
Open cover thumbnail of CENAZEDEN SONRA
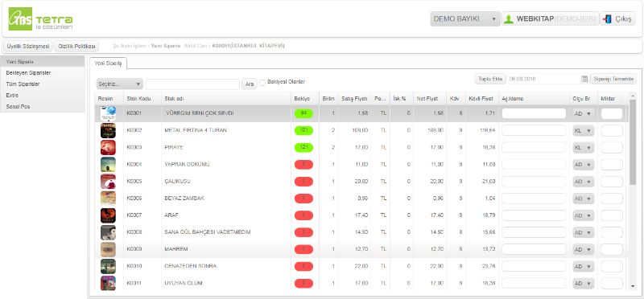[108, 267]
